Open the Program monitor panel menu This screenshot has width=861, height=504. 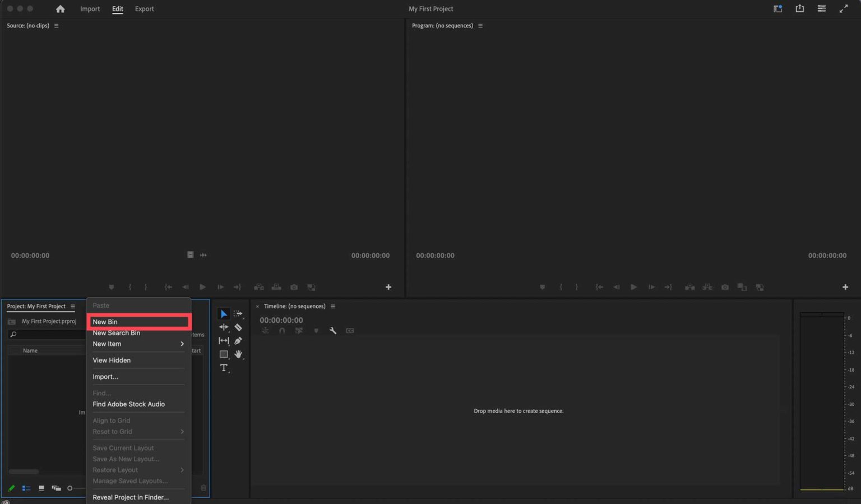point(480,25)
